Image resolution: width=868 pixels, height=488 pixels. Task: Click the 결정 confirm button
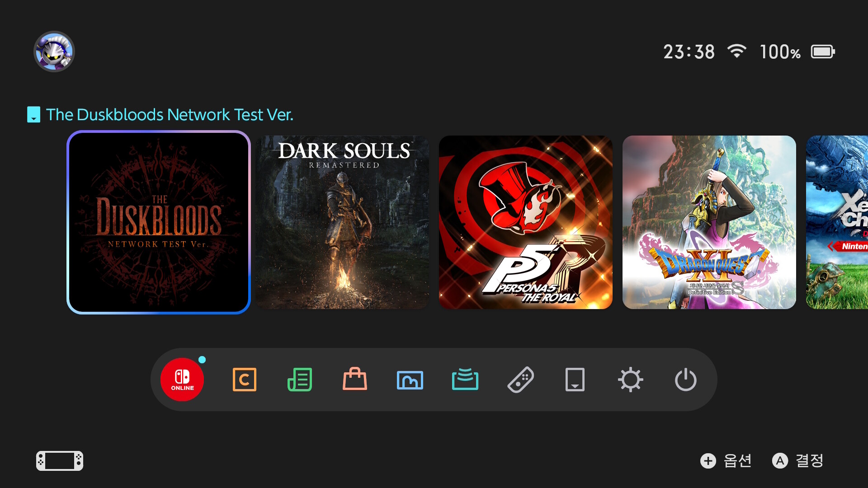[798, 461]
